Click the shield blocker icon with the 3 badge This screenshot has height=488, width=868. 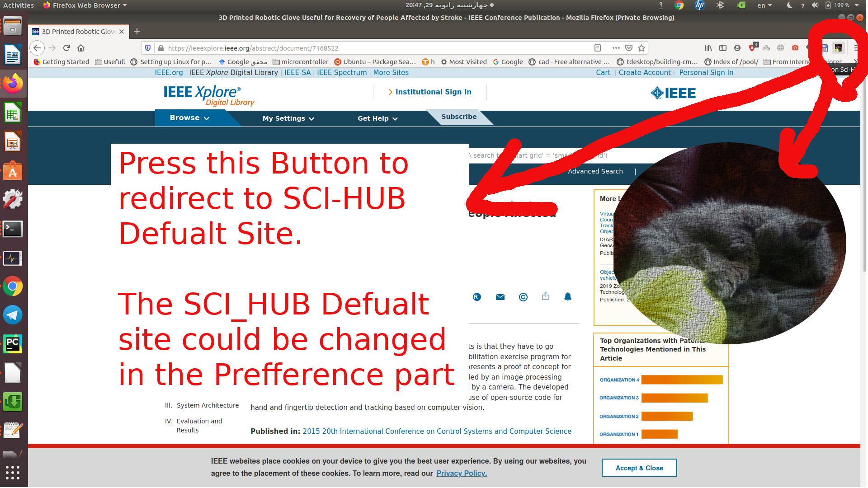point(752,48)
